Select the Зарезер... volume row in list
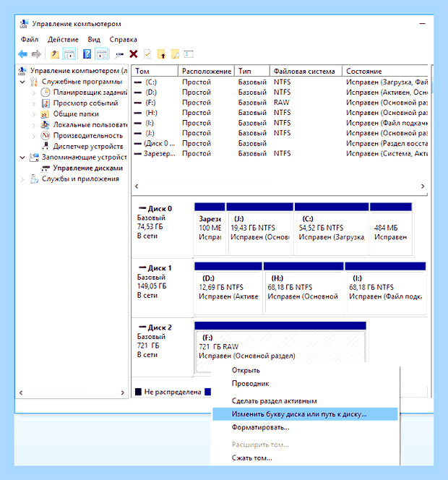This screenshot has height=480, width=448. click(280, 153)
